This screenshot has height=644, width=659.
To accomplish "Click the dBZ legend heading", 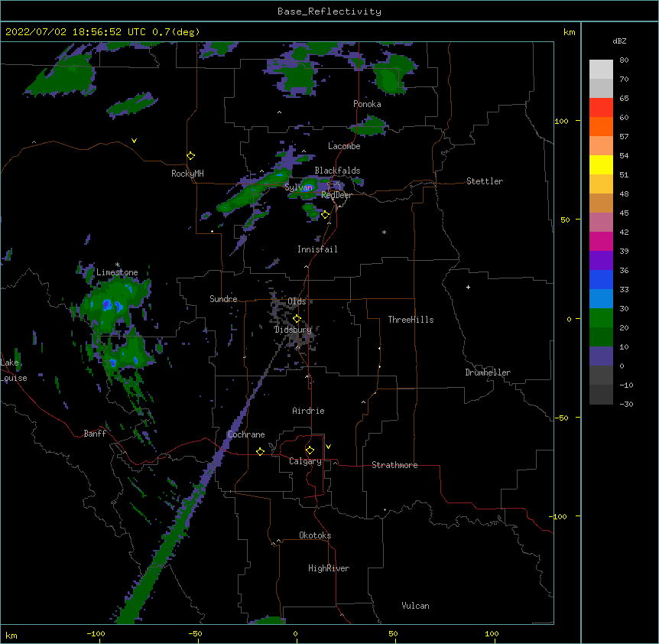I will [619, 41].
